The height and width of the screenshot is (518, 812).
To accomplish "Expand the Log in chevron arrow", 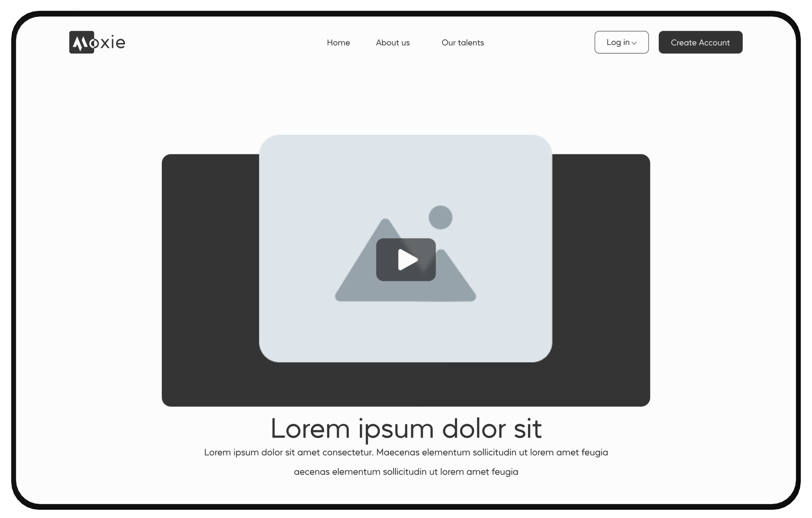I will point(634,43).
